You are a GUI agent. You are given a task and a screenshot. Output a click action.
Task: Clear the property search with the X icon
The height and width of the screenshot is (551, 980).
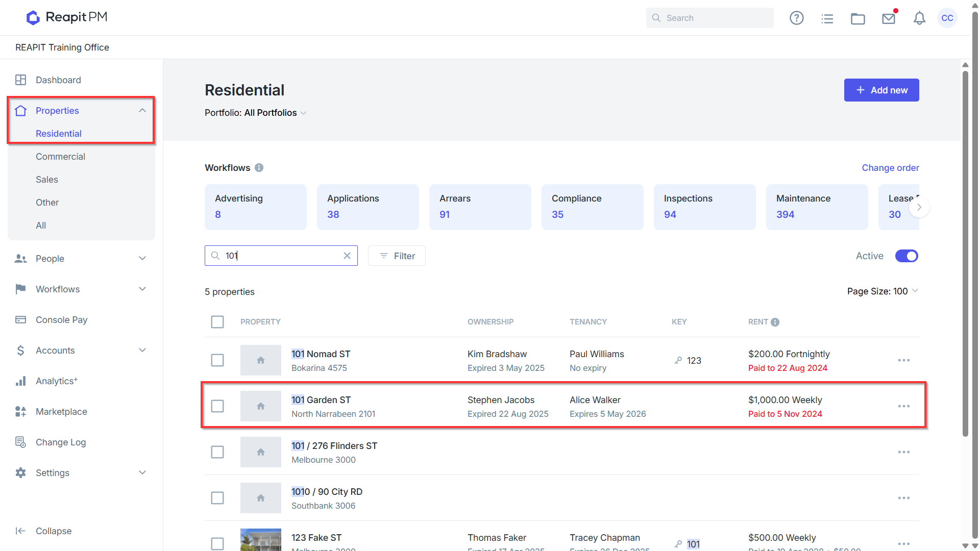click(347, 256)
